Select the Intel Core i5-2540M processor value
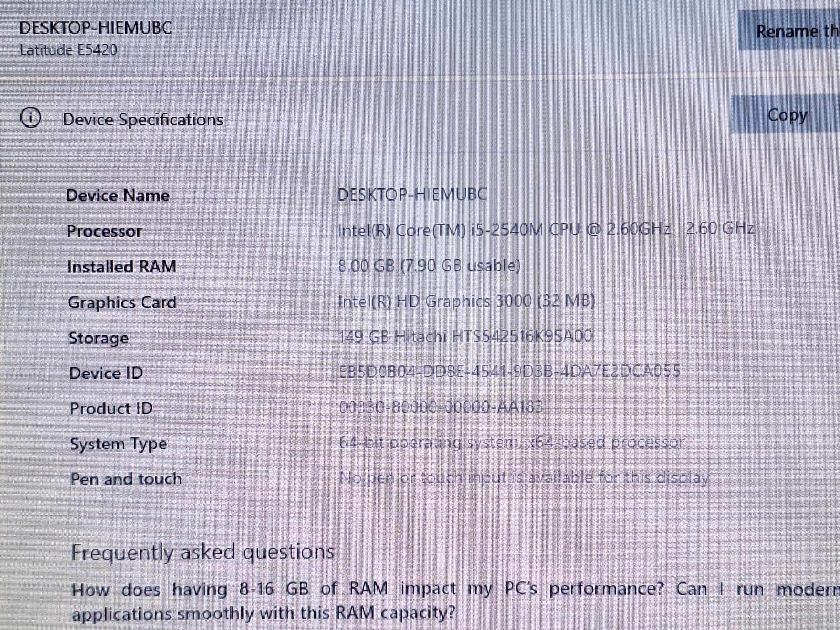The width and height of the screenshot is (840, 630). pos(546,229)
